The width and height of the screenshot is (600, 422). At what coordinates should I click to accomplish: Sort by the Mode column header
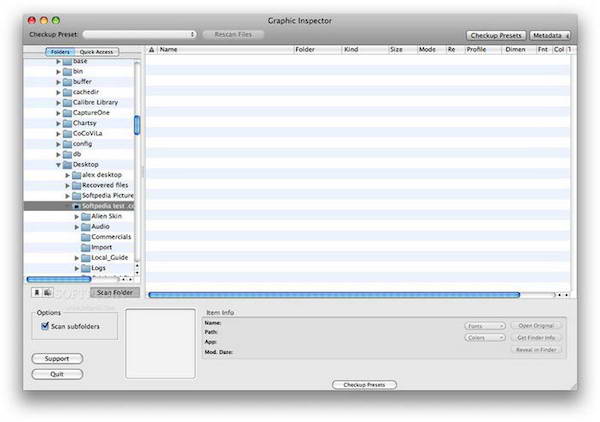click(x=432, y=50)
